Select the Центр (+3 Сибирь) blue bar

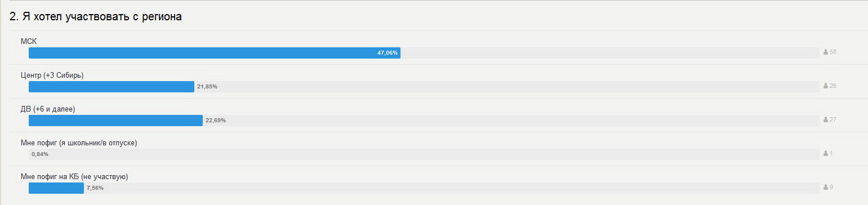pos(112,87)
